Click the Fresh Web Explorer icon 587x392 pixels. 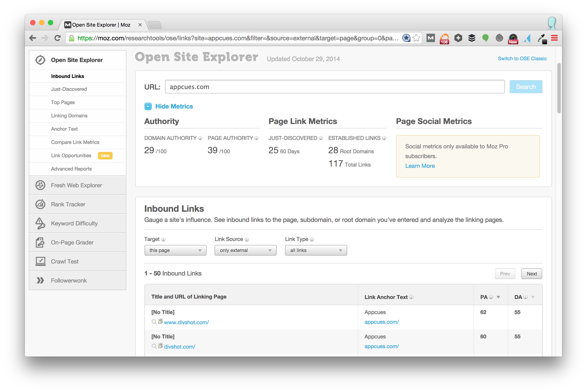40,185
